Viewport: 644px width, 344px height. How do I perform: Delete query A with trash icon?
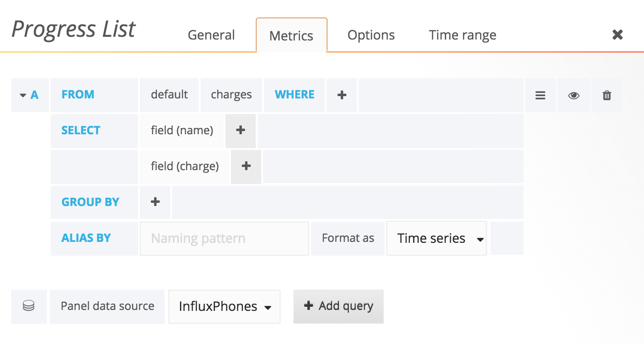607,95
